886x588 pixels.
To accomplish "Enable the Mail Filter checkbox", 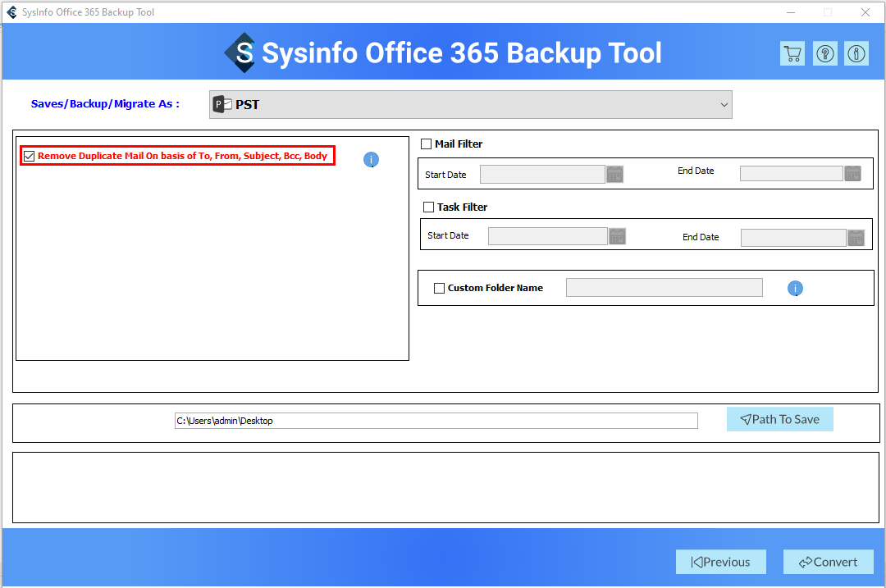I will pyautogui.click(x=426, y=144).
